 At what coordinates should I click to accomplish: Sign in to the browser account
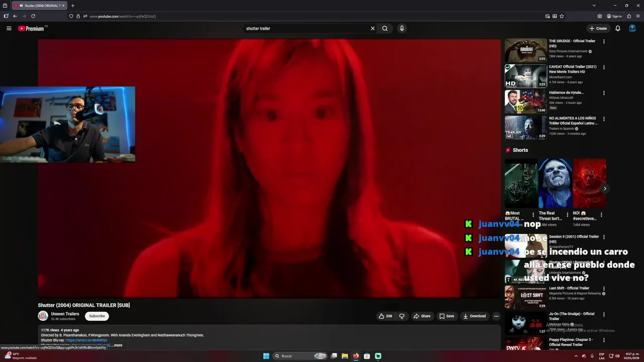(614, 16)
